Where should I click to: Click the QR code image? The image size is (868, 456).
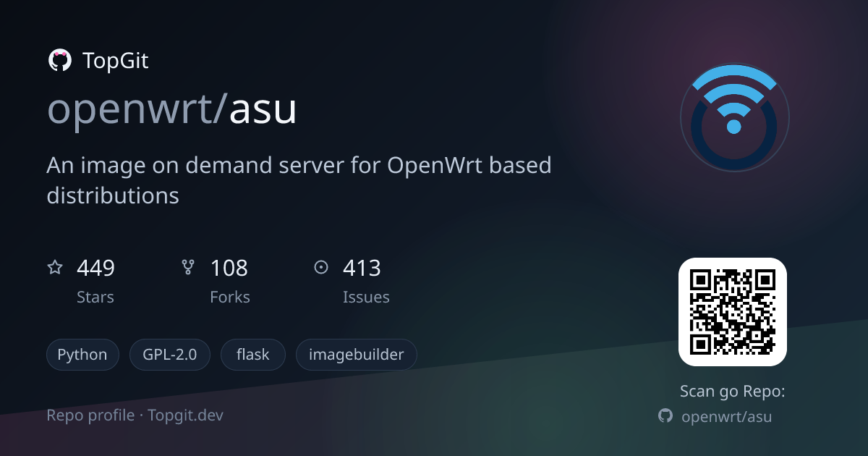733,312
